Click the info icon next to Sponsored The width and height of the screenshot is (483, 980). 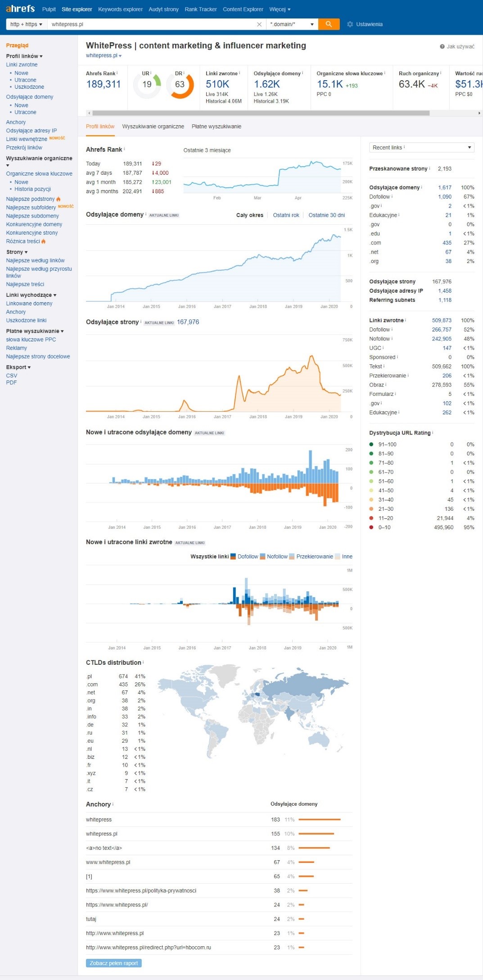coord(397,357)
